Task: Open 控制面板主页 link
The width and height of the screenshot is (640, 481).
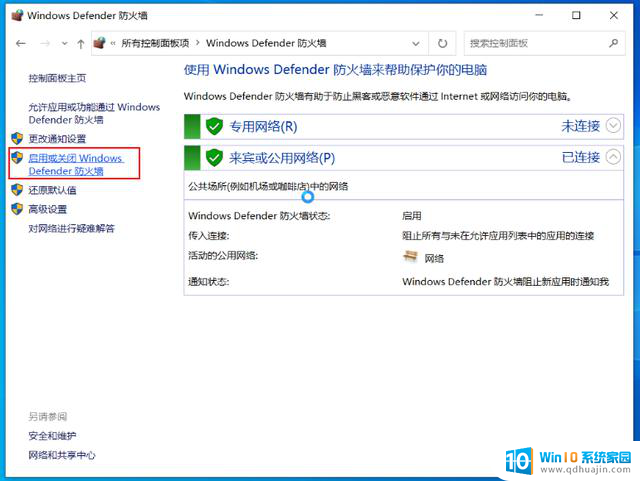Action: coord(57,78)
